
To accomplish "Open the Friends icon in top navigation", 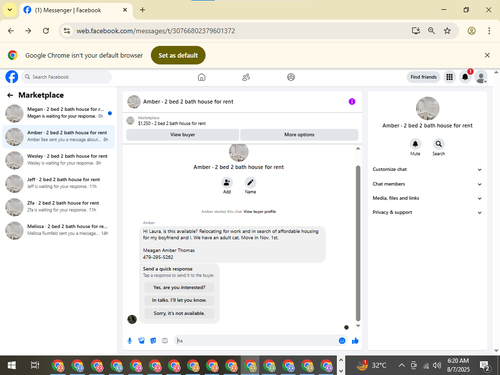I will tap(246, 77).
